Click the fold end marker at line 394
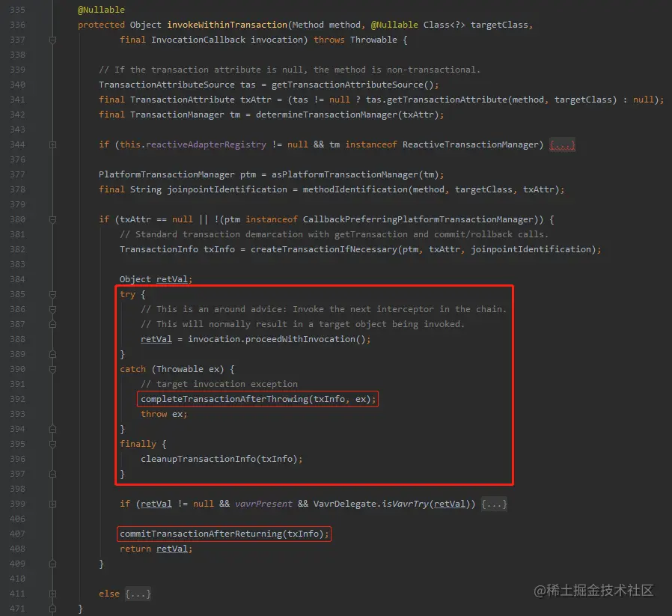Screen dimensions: 672x616 pos(52,429)
